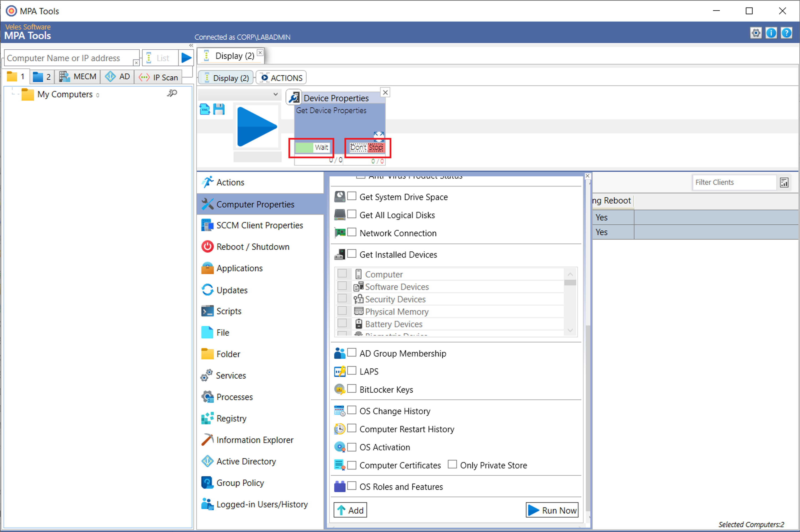Open the List dropdown button

point(160,58)
